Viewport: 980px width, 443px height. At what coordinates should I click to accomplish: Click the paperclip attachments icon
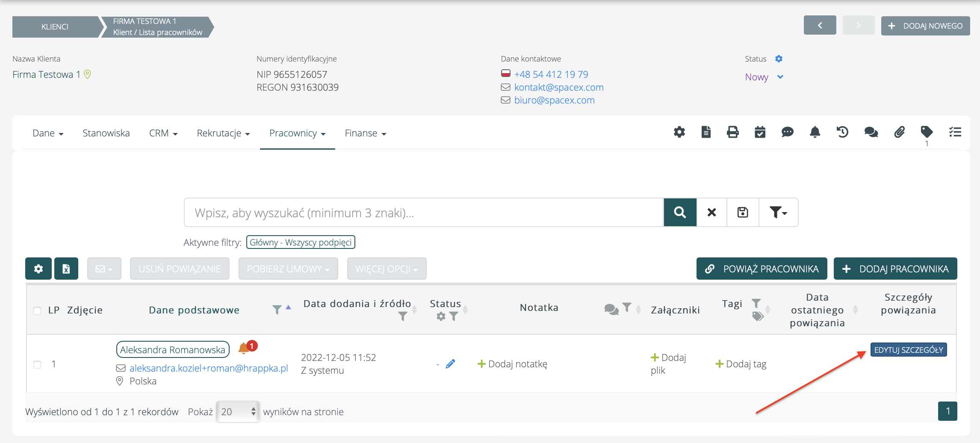click(x=899, y=132)
